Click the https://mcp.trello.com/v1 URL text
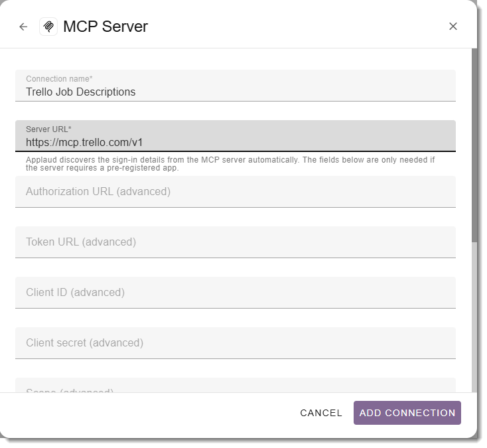The height and width of the screenshot is (448, 487). (x=84, y=142)
